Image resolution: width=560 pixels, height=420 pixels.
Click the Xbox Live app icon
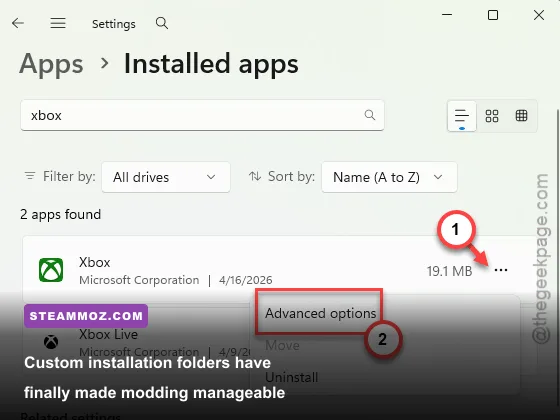tap(51, 342)
